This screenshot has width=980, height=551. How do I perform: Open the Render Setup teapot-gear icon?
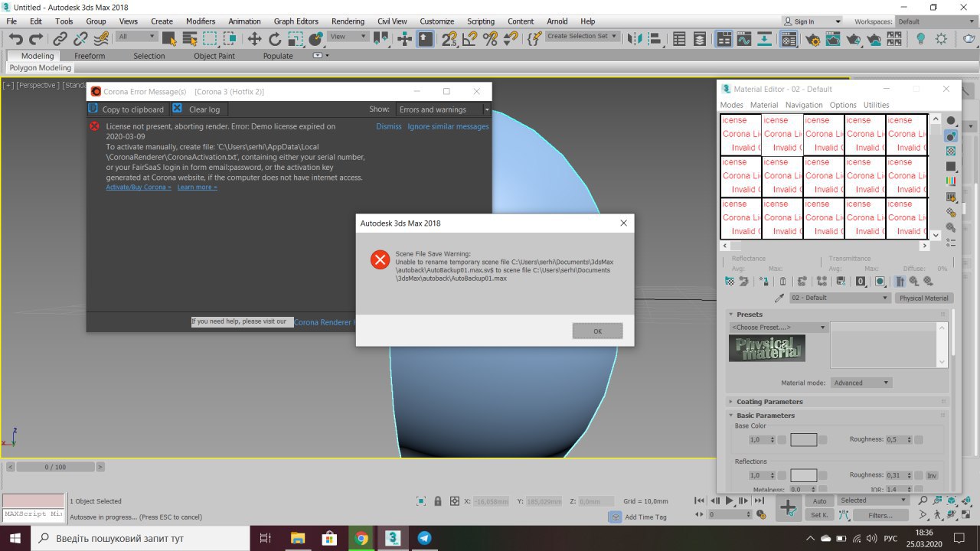pyautogui.click(x=813, y=38)
